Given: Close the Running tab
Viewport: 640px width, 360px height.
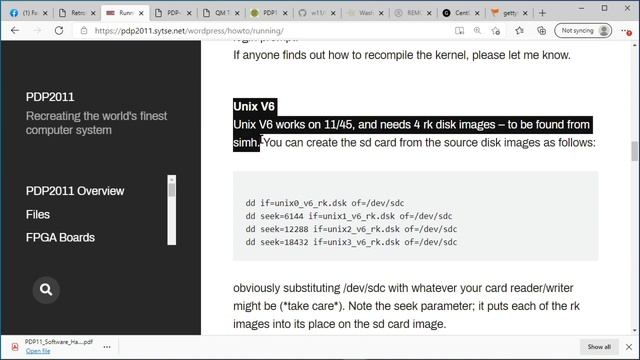Looking at the screenshot, I should click(x=141, y=13).
